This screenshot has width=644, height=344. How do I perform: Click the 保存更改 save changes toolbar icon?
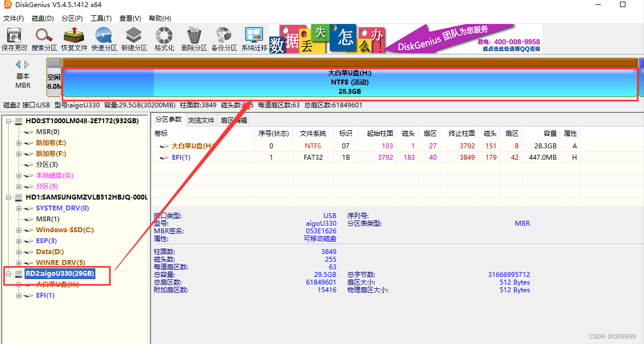pyautogui.click(x=14, y=39)
